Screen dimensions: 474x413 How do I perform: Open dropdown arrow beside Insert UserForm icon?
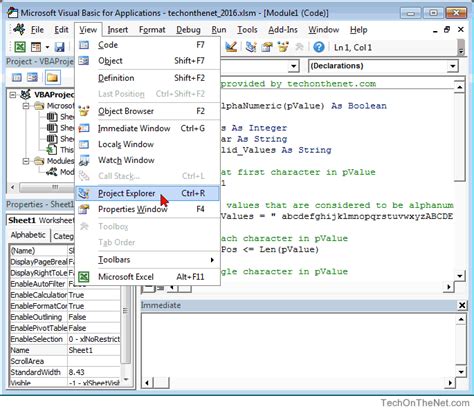(x=47, y=47)
